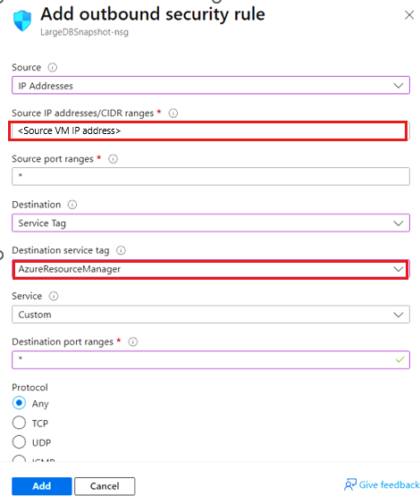The width and height of the screenshot is (420, 504).
Task: Open the Service dropdown showing Custom
Action: [211, 315]
